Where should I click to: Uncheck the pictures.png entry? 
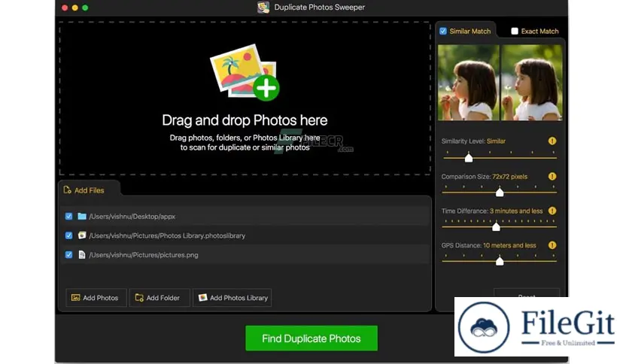[68, 254]
